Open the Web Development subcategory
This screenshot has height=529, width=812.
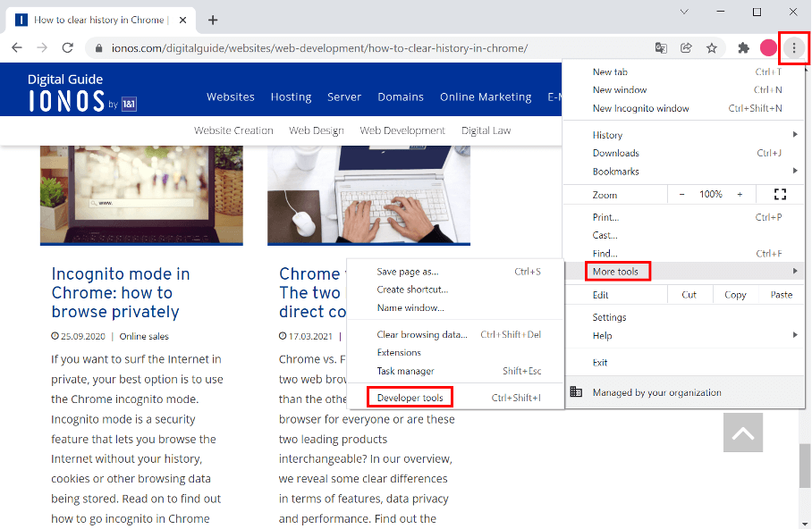click(402, 131)
